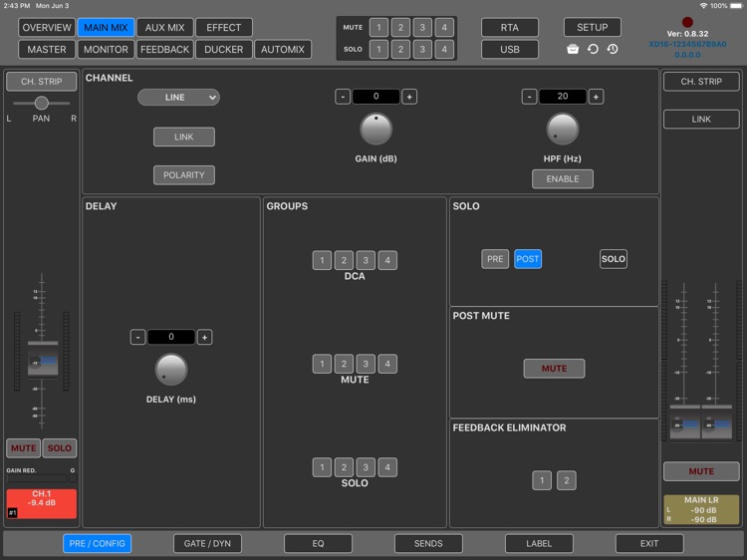
Task: Open the GATE / DYN tab
Action: pyautogui.click(x=207, y=543)
